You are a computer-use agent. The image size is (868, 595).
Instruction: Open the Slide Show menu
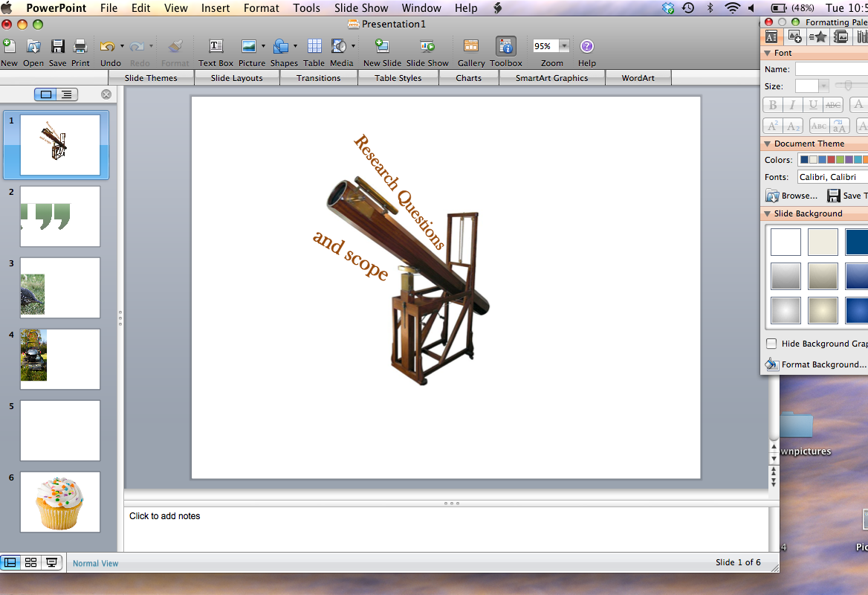[361, 7]
